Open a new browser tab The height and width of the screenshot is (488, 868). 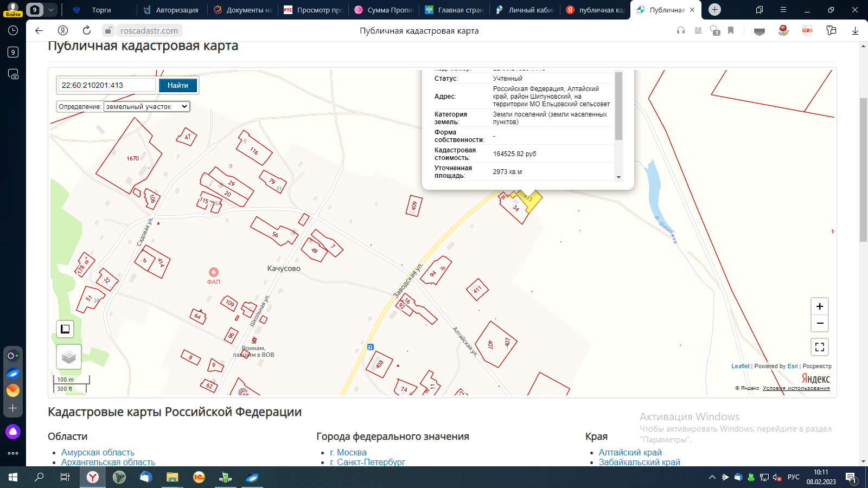714,10
